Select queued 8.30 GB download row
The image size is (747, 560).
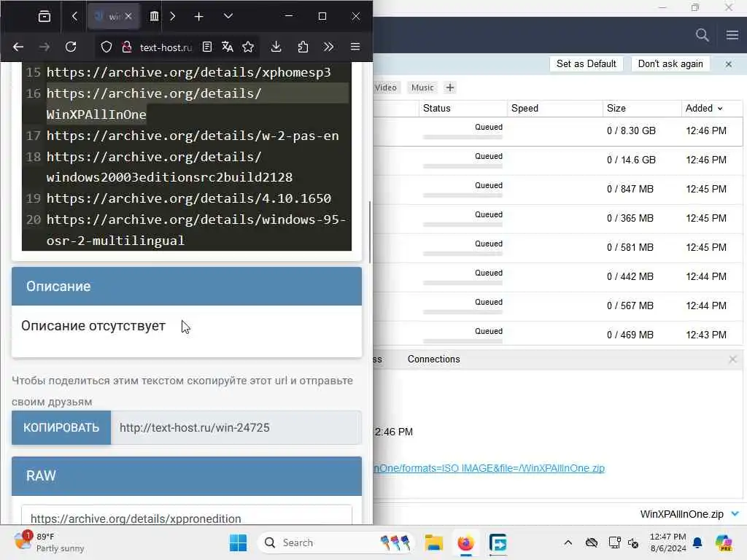pyautogui.click(x=558, y=131)
